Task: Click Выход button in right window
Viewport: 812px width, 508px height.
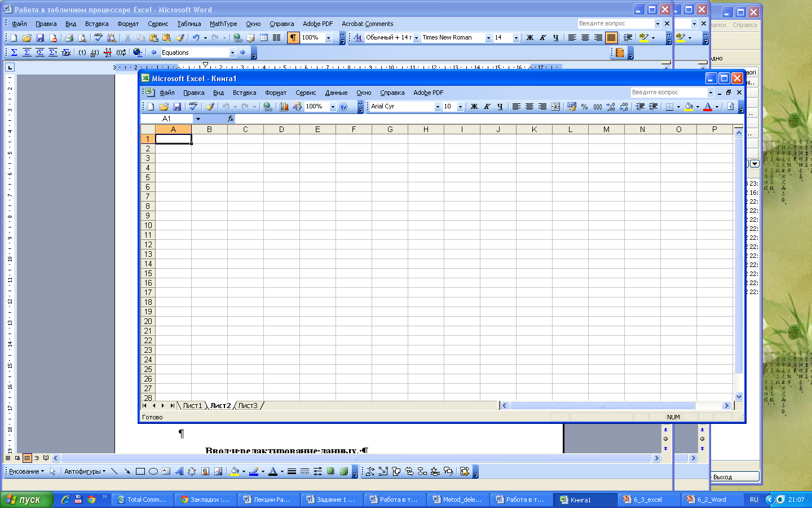Action: coord(734,477)
